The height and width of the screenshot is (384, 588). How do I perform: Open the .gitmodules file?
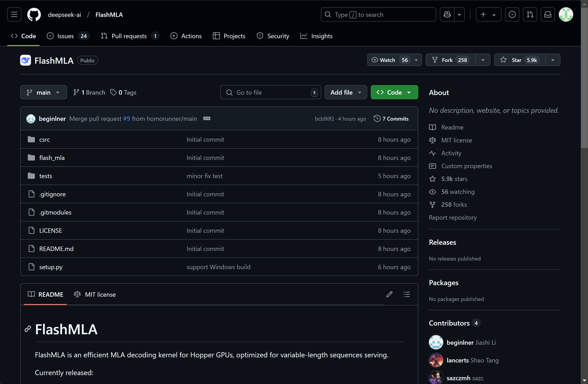pos(55,212)
